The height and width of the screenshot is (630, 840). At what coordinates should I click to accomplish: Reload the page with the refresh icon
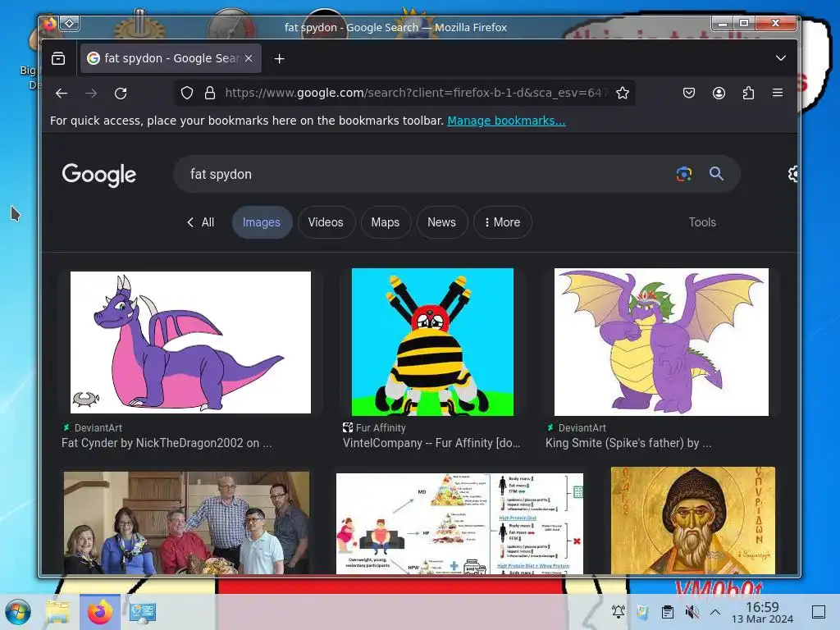pos(121,94)
